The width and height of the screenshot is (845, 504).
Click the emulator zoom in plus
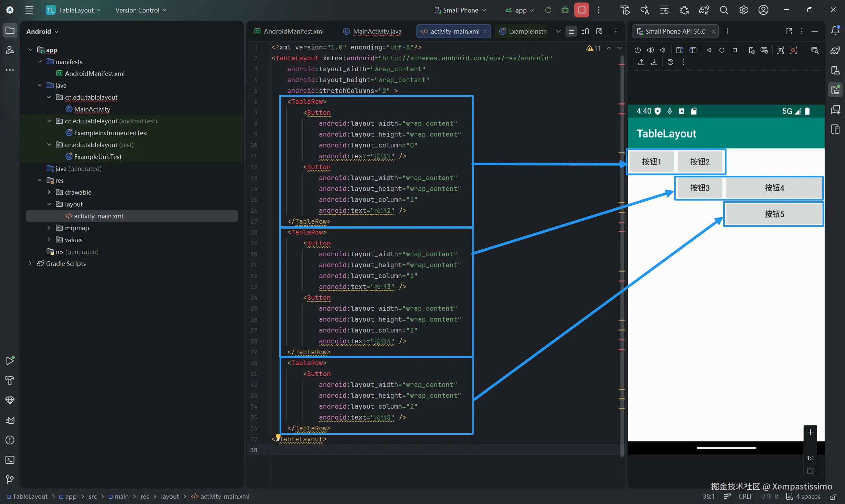(810, 432)
